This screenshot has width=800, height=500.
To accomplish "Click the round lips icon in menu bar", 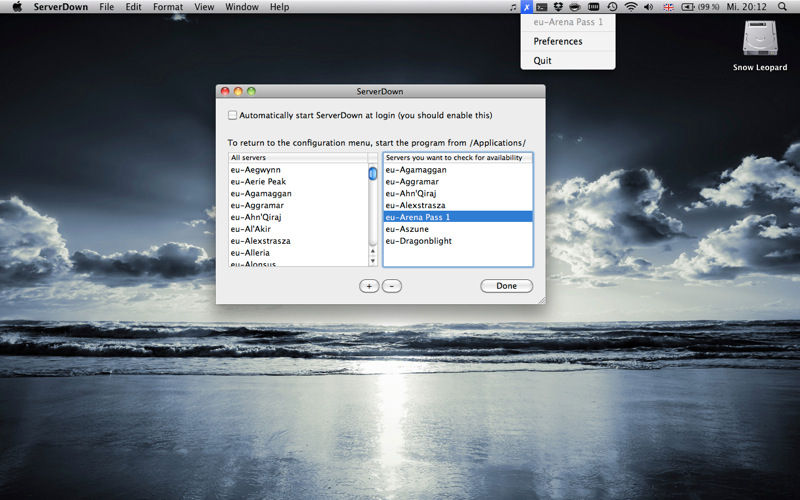I will point(575,7).
